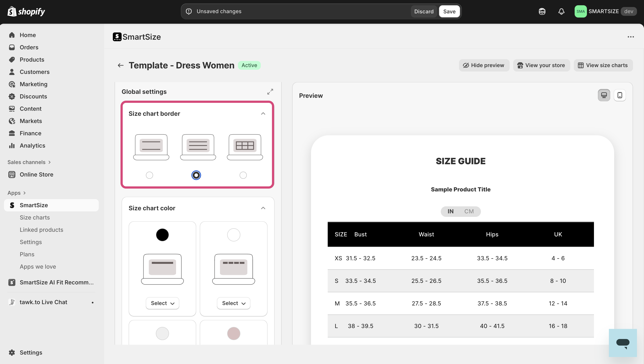Open the Select dropdown under black swatch
This screenshot has height=364, width=644.
[162, 303]
